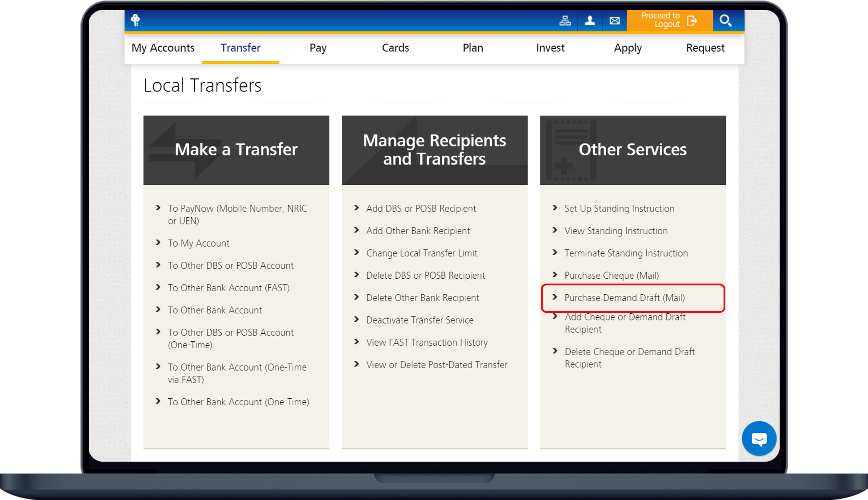The image size is (868, 500).
Task: Click chevron beside Add DBS or POSB Recipient
Action: (x=356, y=208)
